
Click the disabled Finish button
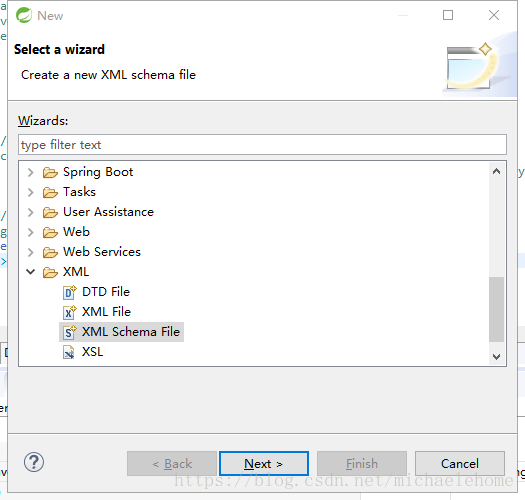click(362, 463)
